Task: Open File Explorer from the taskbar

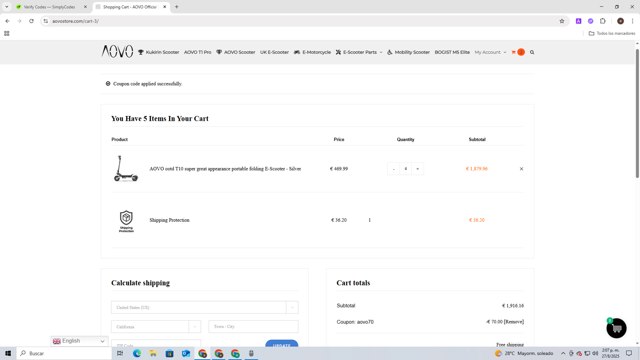Action: click(153, 353)
